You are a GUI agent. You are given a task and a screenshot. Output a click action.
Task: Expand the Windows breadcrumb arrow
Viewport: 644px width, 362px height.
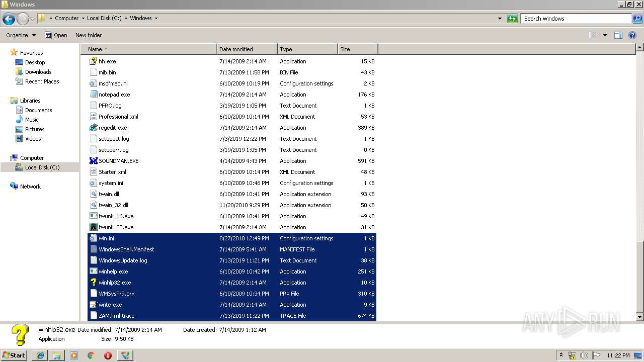click(x=156, y=19)
